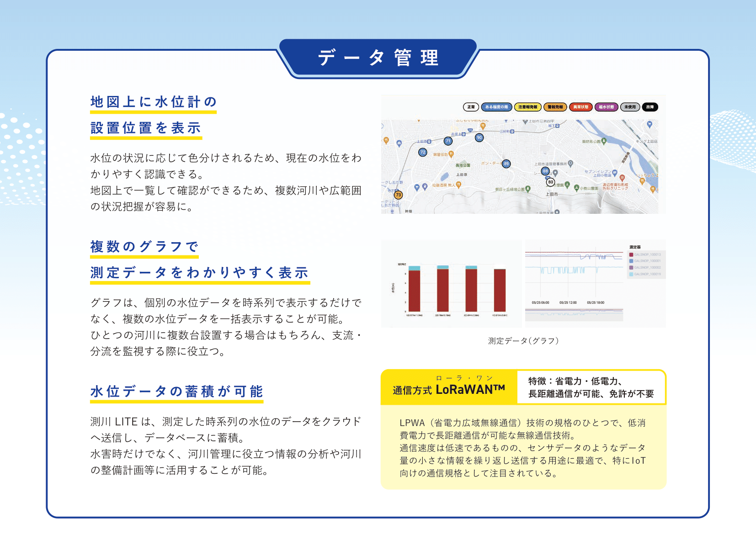Toggle the blue ある程度の雨 status filter
This screenshot has height=546, width=756.
(x=496, y=107)
